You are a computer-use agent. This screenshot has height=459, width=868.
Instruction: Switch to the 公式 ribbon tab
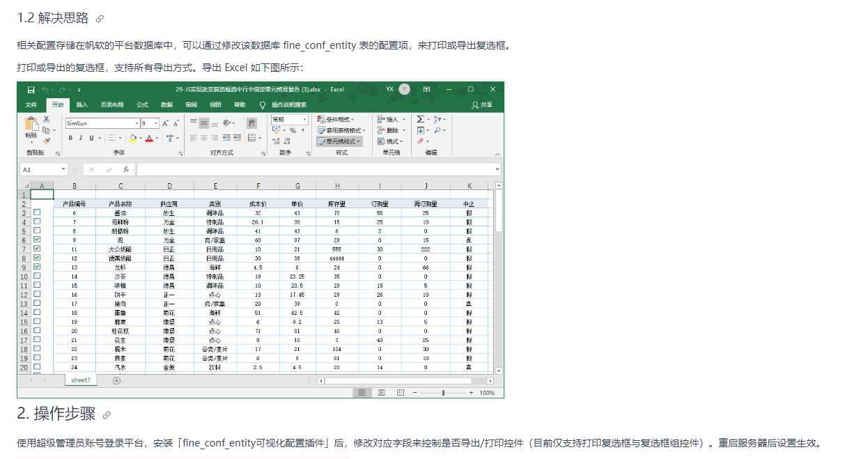pos(142,105)
